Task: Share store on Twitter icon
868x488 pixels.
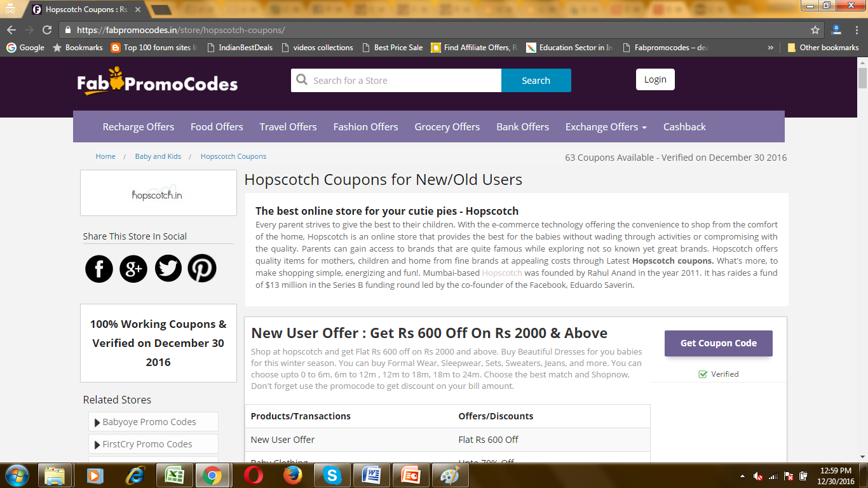Action: [168, 269]
